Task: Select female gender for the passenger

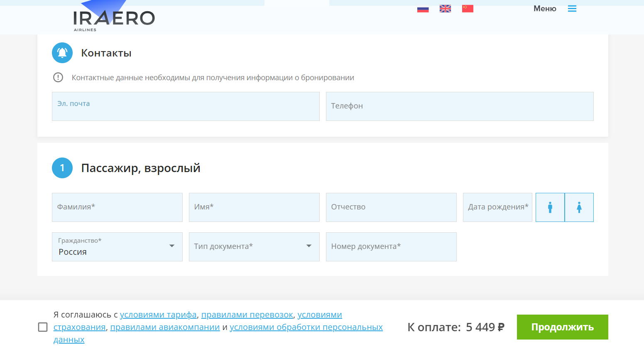Action: click(x=579, y=207)
